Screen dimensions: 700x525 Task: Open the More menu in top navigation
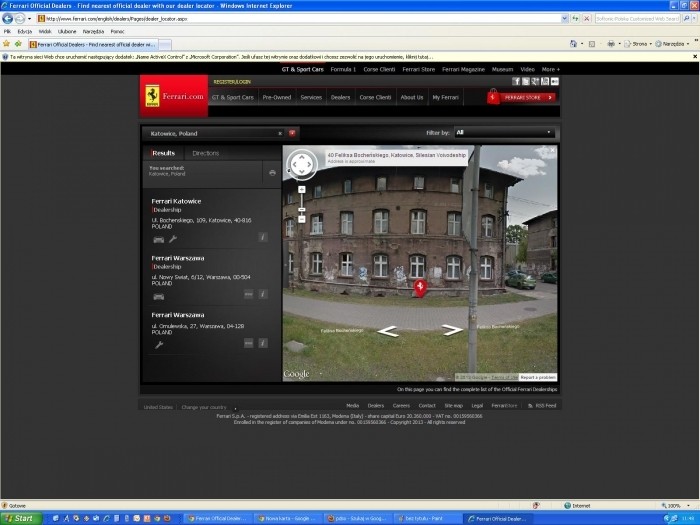550,69
